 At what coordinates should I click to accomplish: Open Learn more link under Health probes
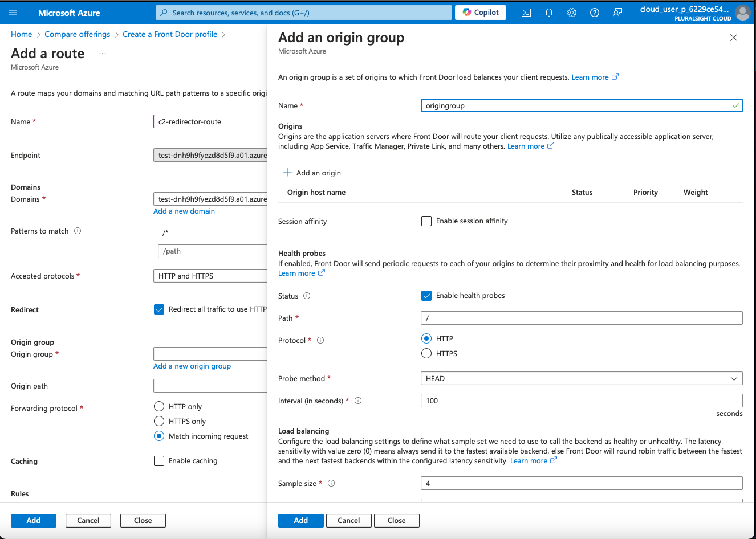pos(296,273)
